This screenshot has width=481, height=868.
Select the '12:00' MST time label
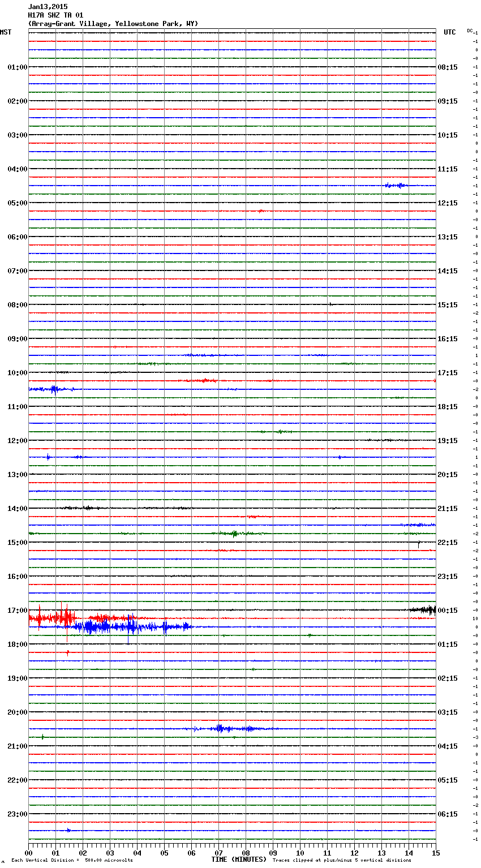(x=18, y=441)
